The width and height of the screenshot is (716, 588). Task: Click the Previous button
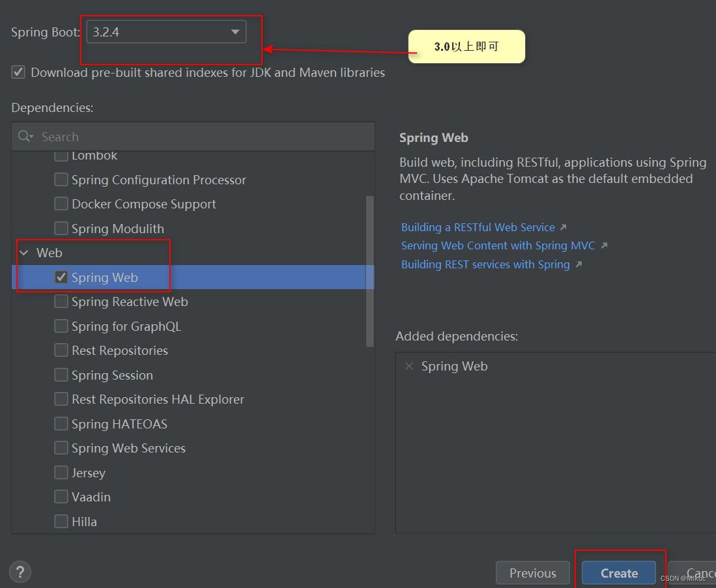coord(532,572)
